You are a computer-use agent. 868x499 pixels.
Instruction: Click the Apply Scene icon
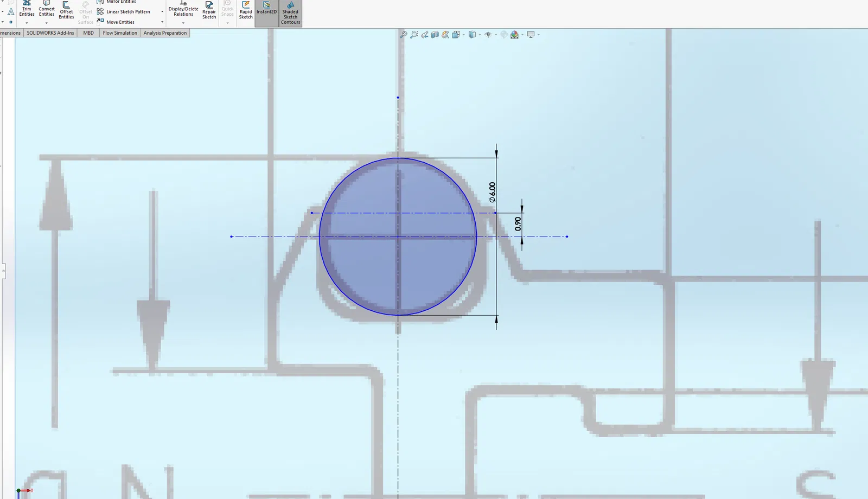tap(514, 35)
